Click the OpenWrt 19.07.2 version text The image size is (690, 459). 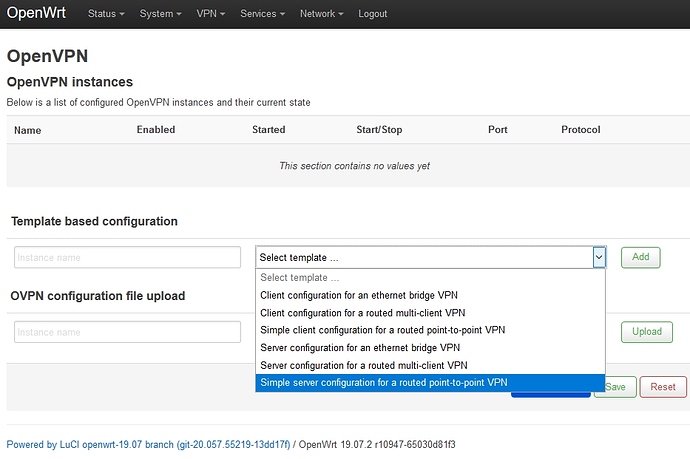377,444
